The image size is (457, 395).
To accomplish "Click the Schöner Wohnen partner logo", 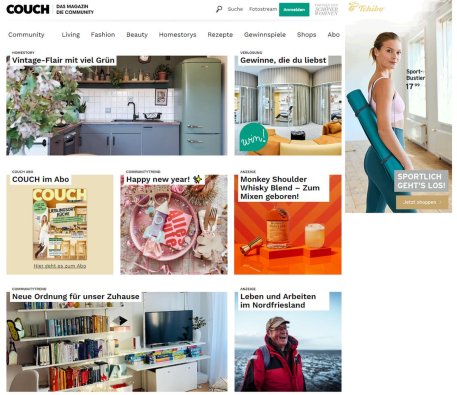I will click(x=326, y=9).
